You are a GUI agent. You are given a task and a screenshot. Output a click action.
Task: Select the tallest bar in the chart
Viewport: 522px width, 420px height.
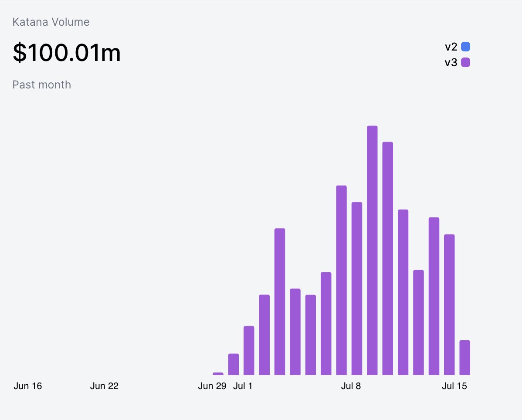point(372,250)
